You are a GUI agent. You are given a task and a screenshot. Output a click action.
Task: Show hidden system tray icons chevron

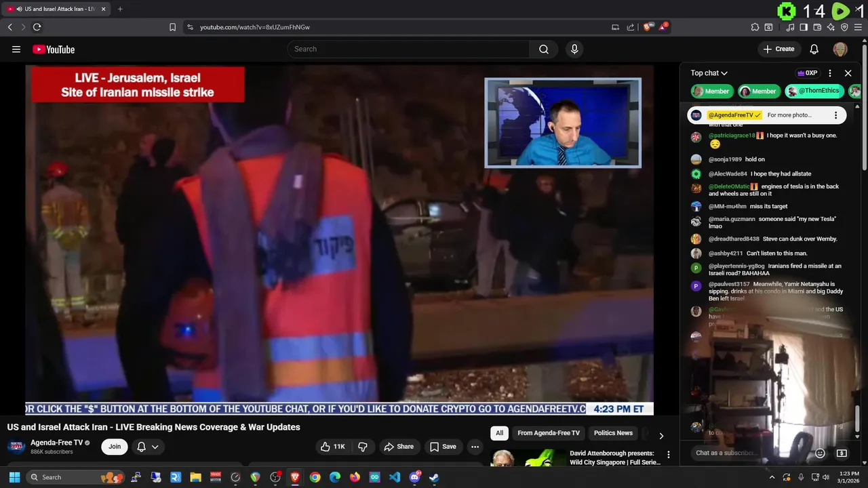772,477
